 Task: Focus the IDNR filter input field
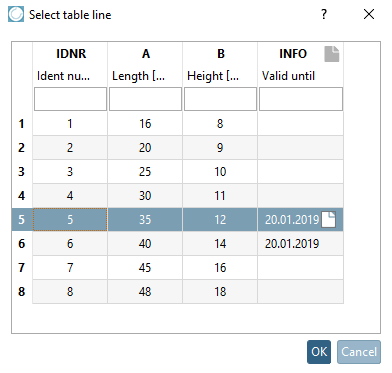point(70,99)
